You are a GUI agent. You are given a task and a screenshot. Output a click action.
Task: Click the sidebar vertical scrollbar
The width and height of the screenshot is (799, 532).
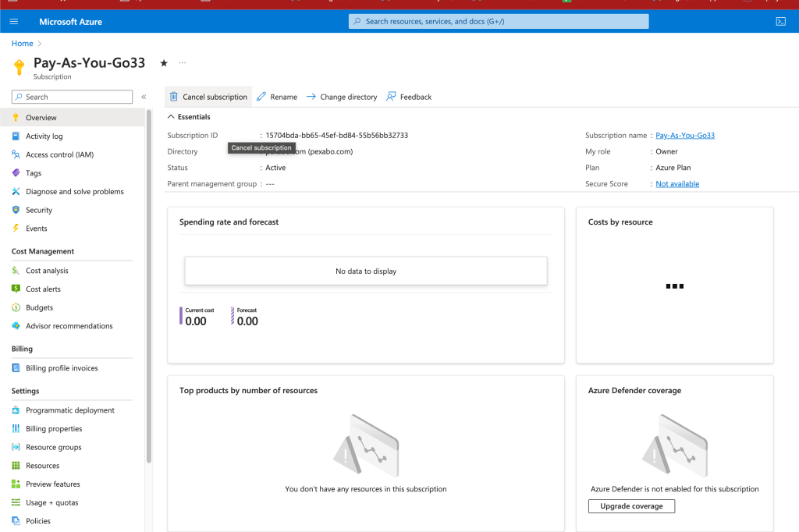(149, 286)
